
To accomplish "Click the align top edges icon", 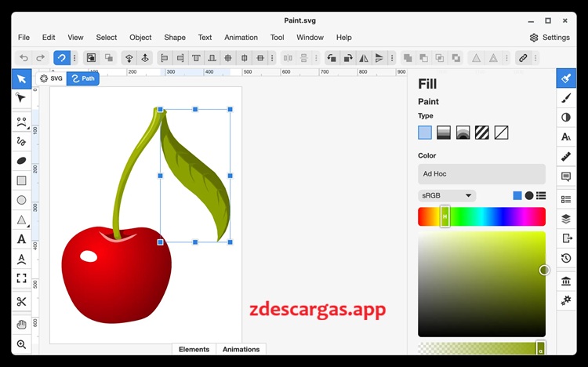I will [x=196, y=58].
